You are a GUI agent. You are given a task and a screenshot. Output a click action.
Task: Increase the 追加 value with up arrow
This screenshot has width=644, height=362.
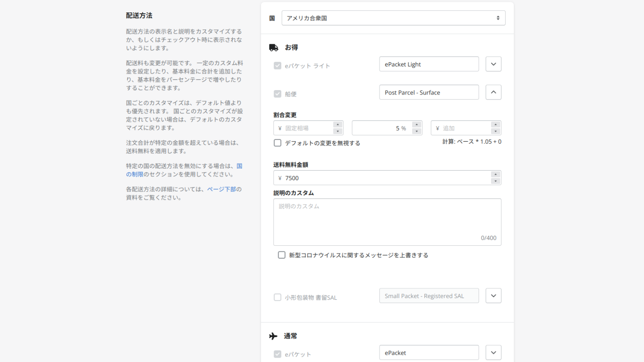click(x=496, y=125)
